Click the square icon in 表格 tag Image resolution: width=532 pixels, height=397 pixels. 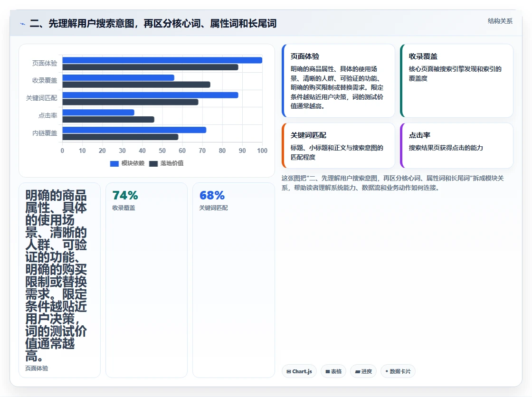click(328, 371)
